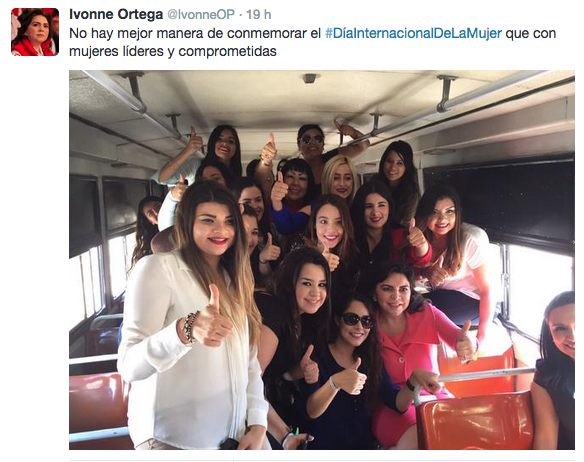Click the thumbs-up hand with bracelet
The height and width of the screenshot is (462, 584).
[x=209, y=320]
